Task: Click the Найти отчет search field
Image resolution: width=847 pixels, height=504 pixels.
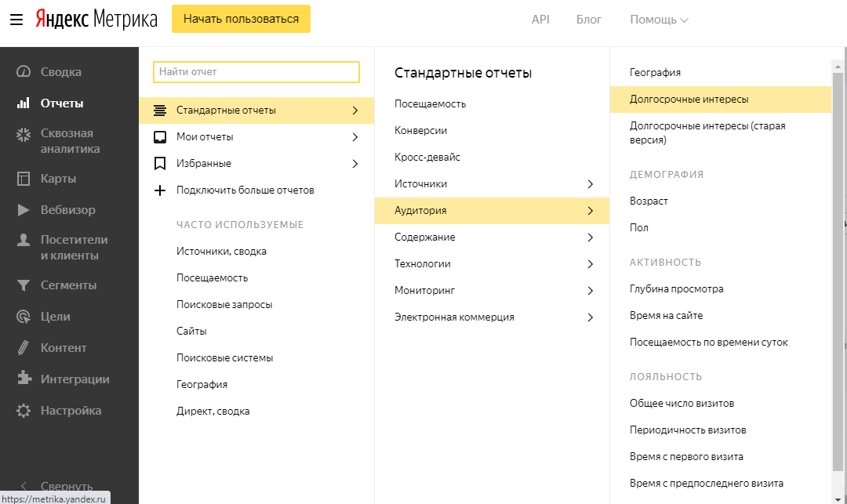Action: tap(256, 72)
